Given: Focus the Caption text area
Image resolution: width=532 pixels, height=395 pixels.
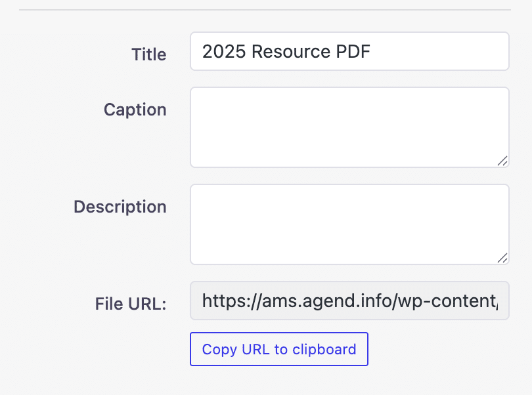Looking at the screenshot, I should [x=348, y=127].
